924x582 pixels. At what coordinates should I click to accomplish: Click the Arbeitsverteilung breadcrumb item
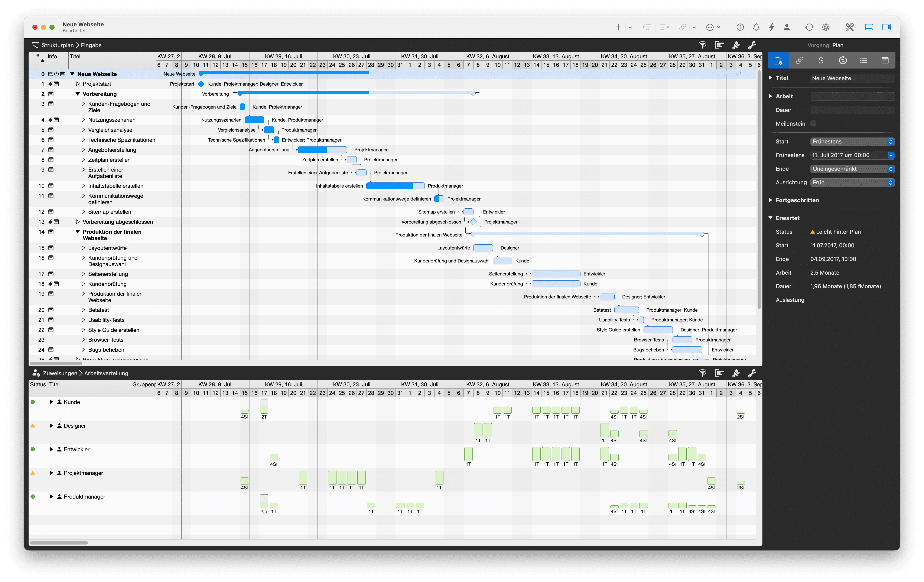point(106,373)
